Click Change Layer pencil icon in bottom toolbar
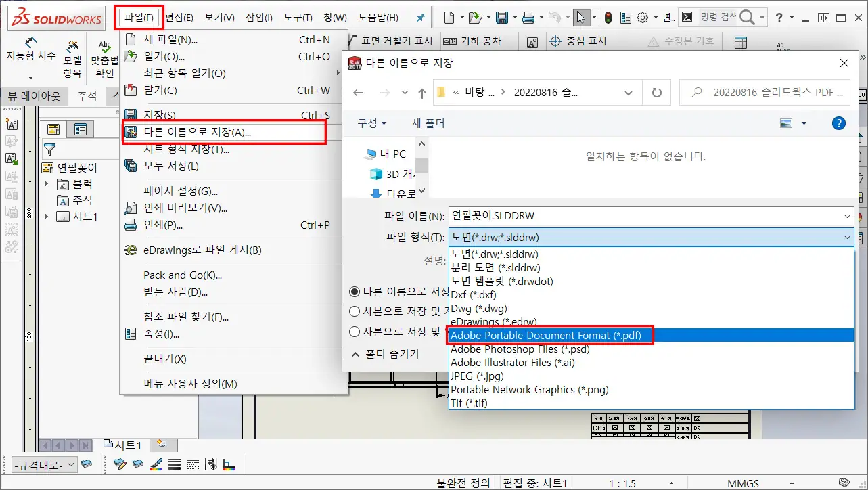This screenshot has width=868, height=490. [120, 464]
